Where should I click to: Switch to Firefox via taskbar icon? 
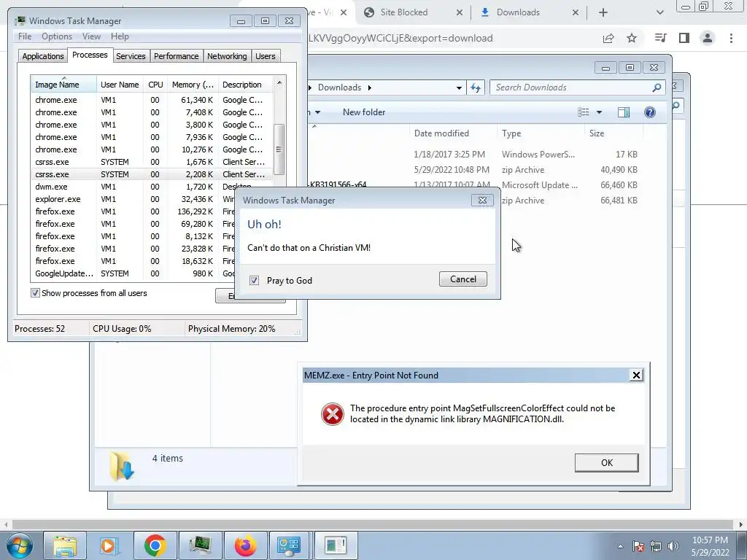[245, 545]
